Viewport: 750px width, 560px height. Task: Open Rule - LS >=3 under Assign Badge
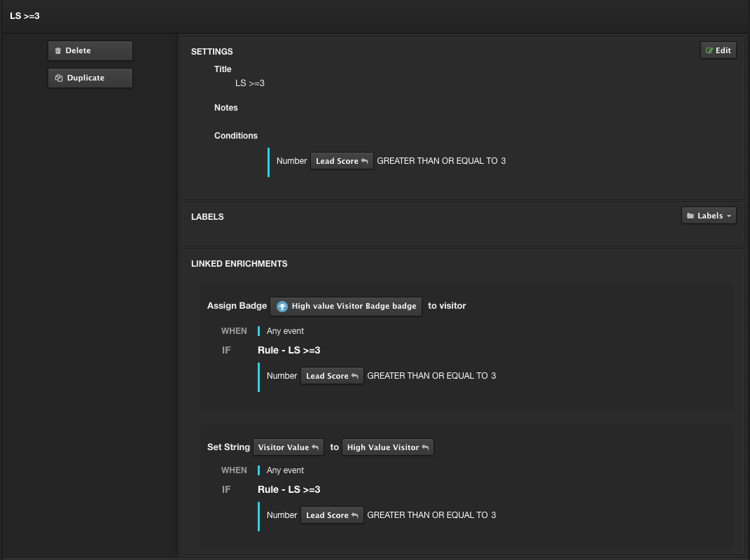(289, 350)
